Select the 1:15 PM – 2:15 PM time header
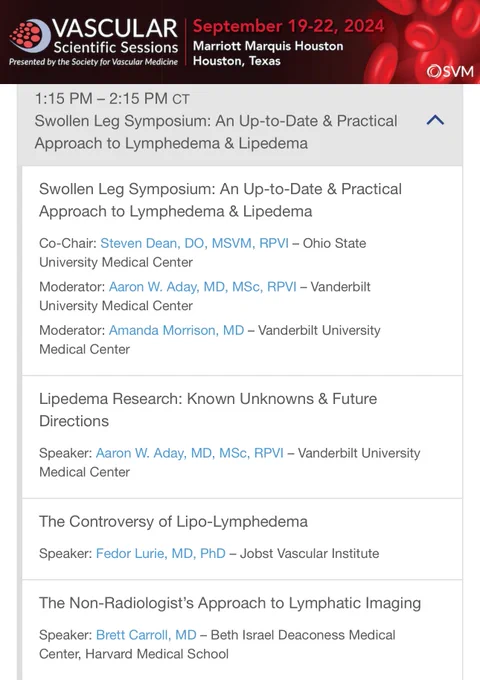This screenshot has height=680, width=480. click(112, 99)
